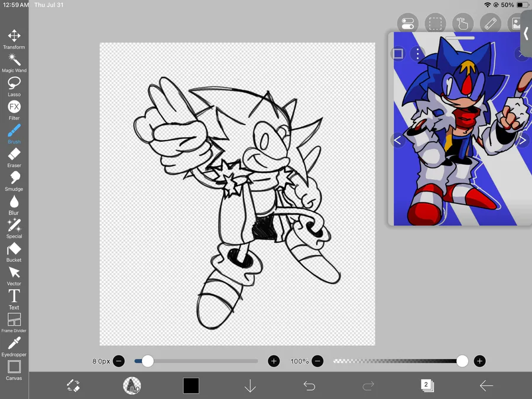This screenshot has width=532, height=399.
Task: Show next reference image with right arrow
Action: (523, 140)
